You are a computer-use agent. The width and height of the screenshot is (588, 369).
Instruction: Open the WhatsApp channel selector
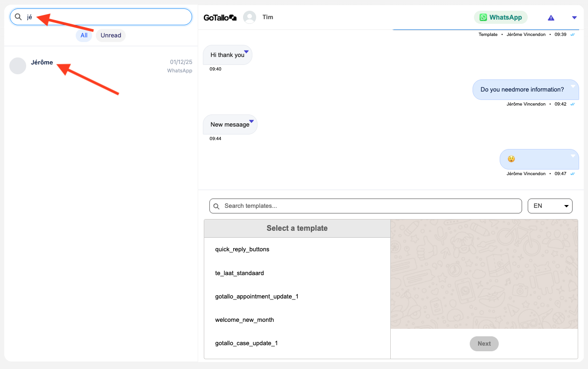501,17
